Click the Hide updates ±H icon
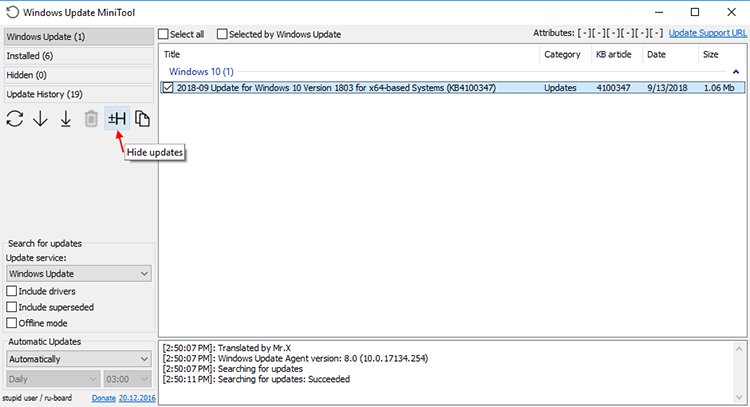Image resolution: width=750 pixels, height=407 pixels. pyautogui.click(x=117, y=119)
